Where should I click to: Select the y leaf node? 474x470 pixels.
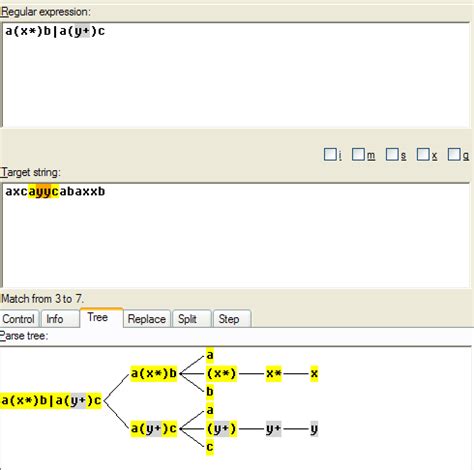click(314, 428)
